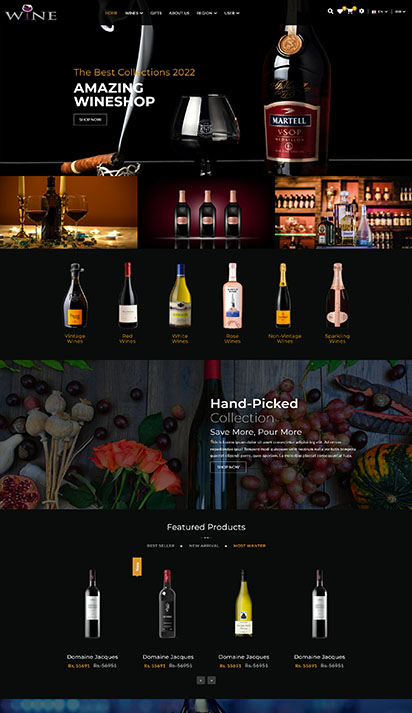412x713 pixels.
Task: Click the Wine logo in header
Action: 31,12
